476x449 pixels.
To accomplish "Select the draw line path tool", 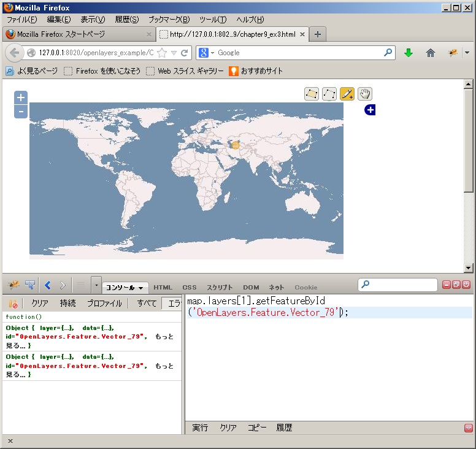I will tap(329, 94).
